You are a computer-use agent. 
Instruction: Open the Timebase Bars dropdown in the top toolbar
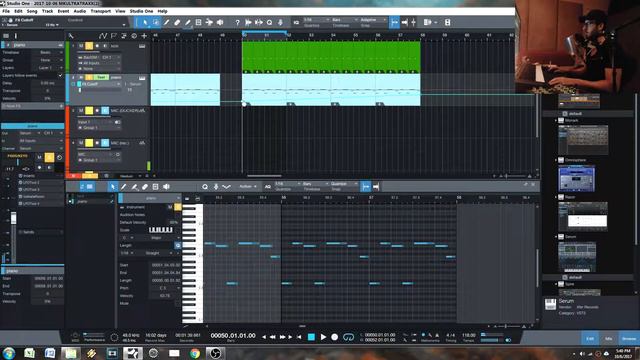click(345, 20)
